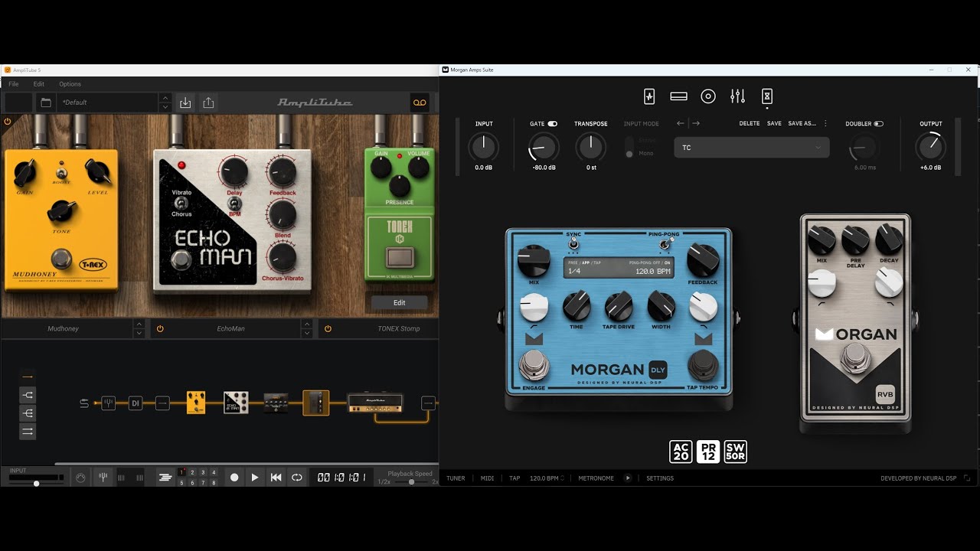The height and width of the screenshot is (551, 980).
Task: Toggle the PING-PONG switch on Morgan delay
Action: (x=665, y=244)
